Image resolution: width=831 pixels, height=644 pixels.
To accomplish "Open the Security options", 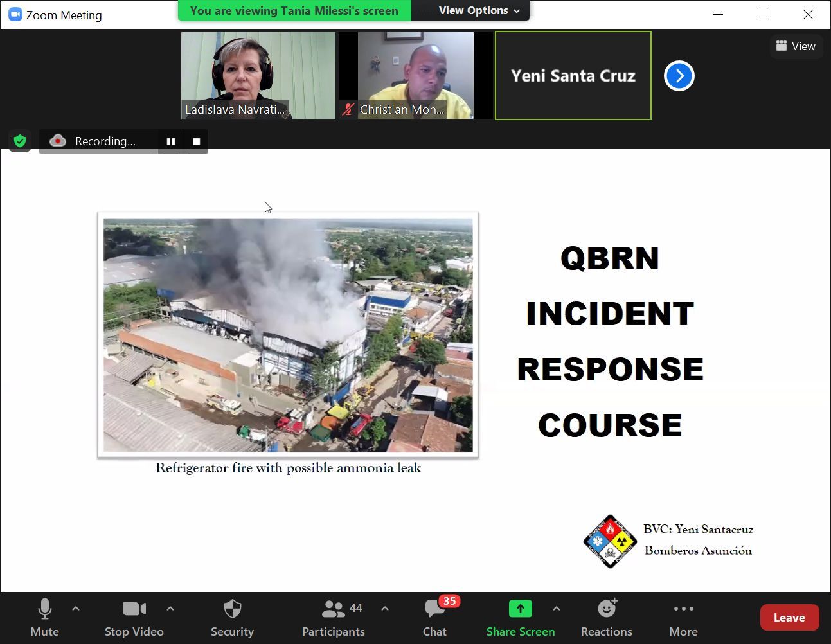I will (x=232, y=617).
